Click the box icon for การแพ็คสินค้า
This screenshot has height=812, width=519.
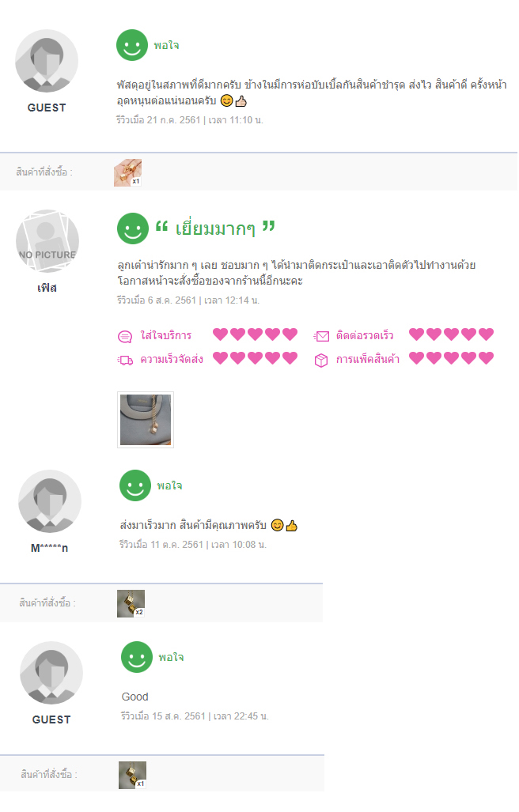[x=321, y=360]
